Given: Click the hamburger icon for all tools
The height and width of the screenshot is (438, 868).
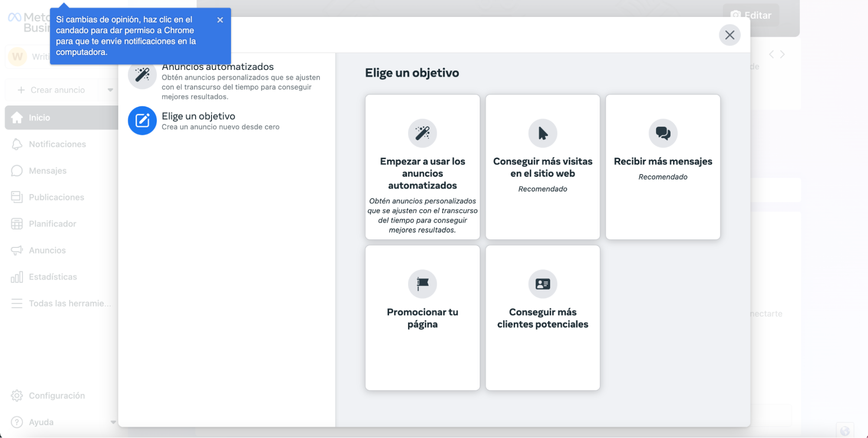Looking at the screenshot, I should (x=17, y=303).
